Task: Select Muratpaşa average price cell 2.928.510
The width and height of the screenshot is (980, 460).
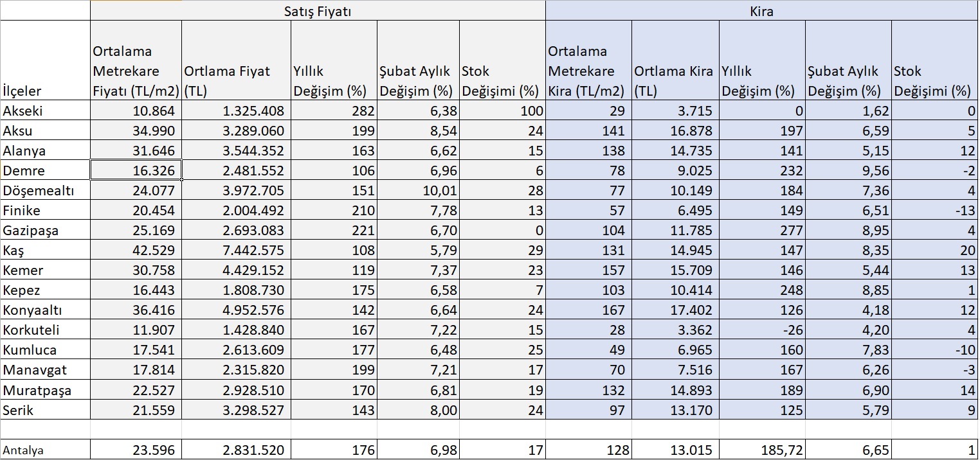Action: [236, 390]
